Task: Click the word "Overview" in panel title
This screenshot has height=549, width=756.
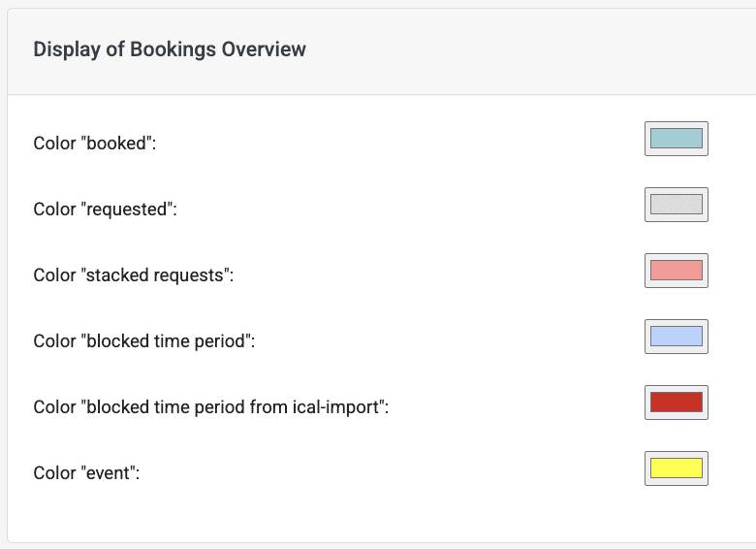Action: 264,49
